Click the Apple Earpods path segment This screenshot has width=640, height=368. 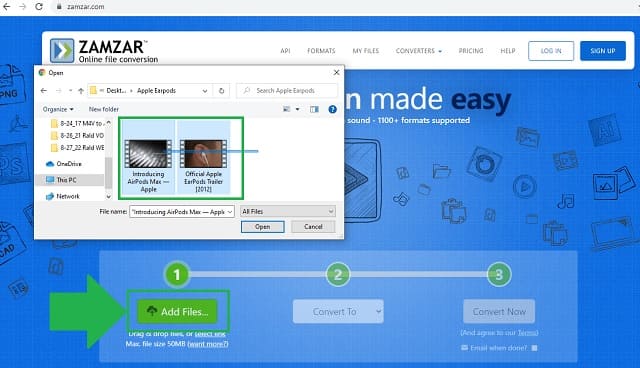(x=156, y=91)
